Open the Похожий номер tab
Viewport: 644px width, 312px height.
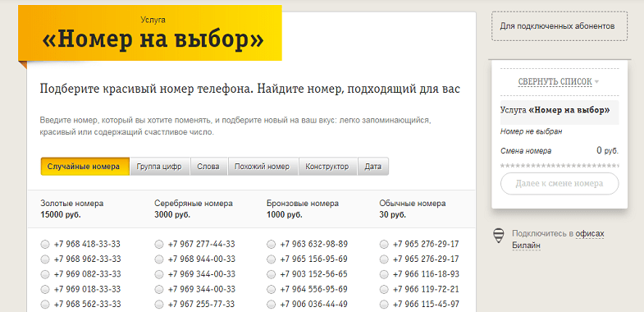coord(263,167)
